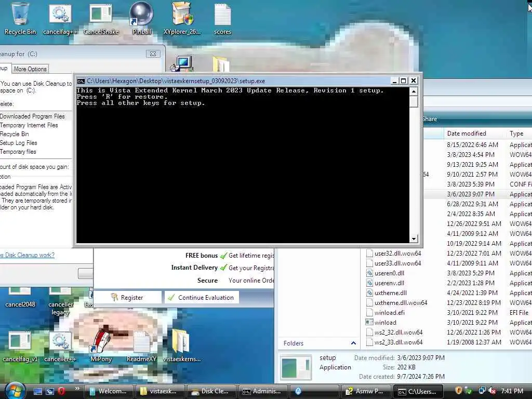Expand hidden quick launch items chevron

77,389
